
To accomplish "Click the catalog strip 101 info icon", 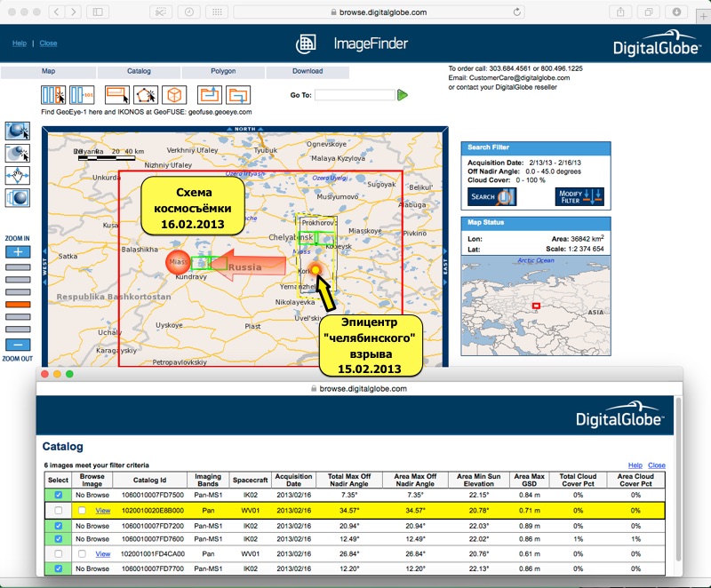I will [82, 95].
